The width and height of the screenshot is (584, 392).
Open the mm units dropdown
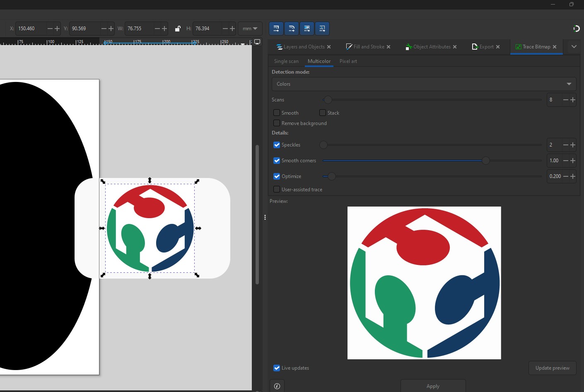pos(250,29)
